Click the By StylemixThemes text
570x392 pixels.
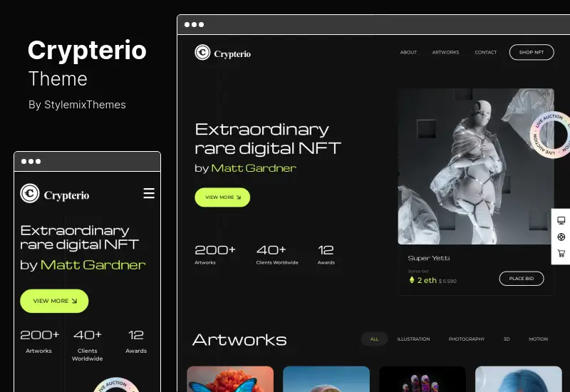coord(77,105)
